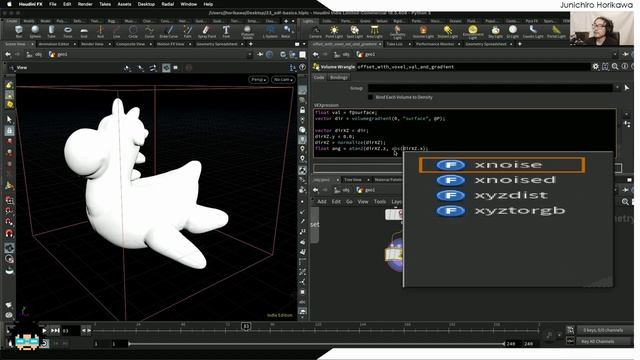Select the Tube shelf tool
The image size is (640, 360).
(51, 31)
